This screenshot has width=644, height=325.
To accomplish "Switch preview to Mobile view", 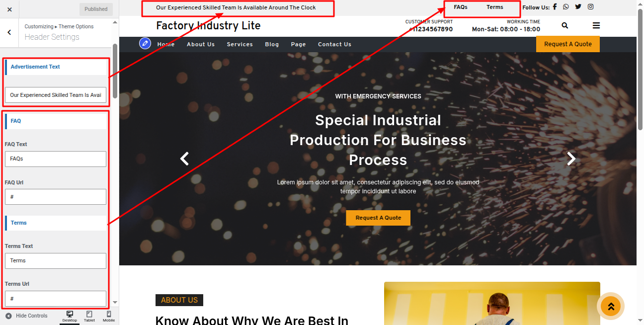I will coord(109,317).
